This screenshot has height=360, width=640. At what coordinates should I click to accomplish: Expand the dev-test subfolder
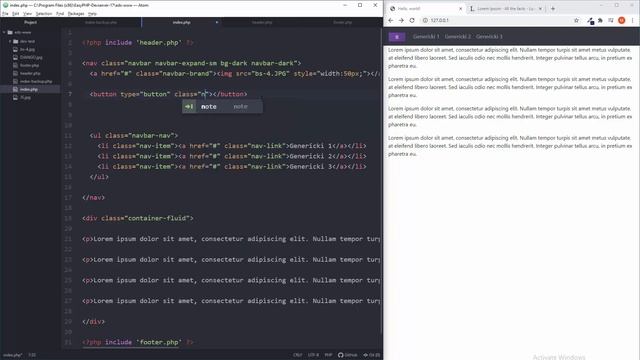tap(10, 41)
